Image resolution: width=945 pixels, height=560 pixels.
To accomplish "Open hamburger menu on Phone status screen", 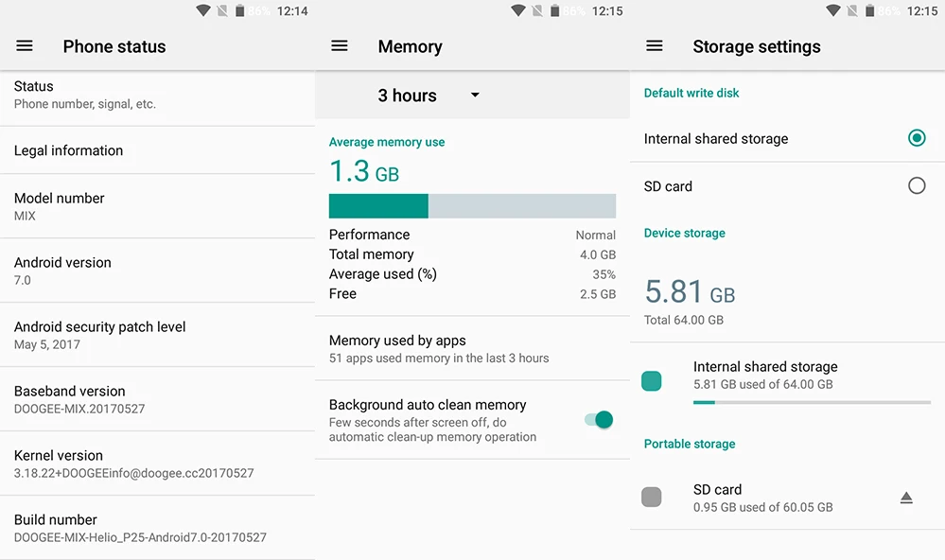I will [x=24, y=45].
